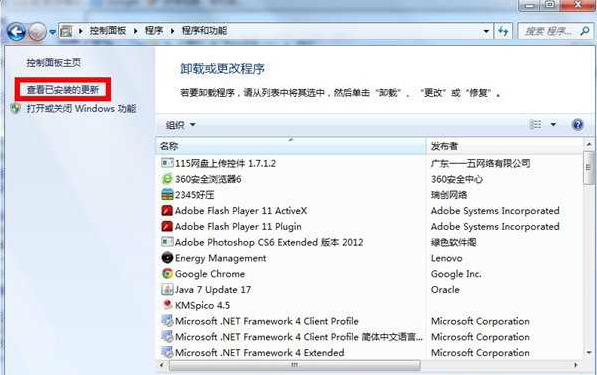Click vertical scrollbar thumb in list
597x375 pixels.
pyautogui.click(x=589, y=168)
